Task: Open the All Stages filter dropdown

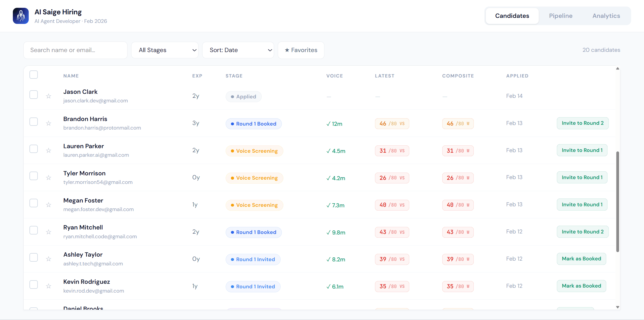Action: (x=165, y=50)
